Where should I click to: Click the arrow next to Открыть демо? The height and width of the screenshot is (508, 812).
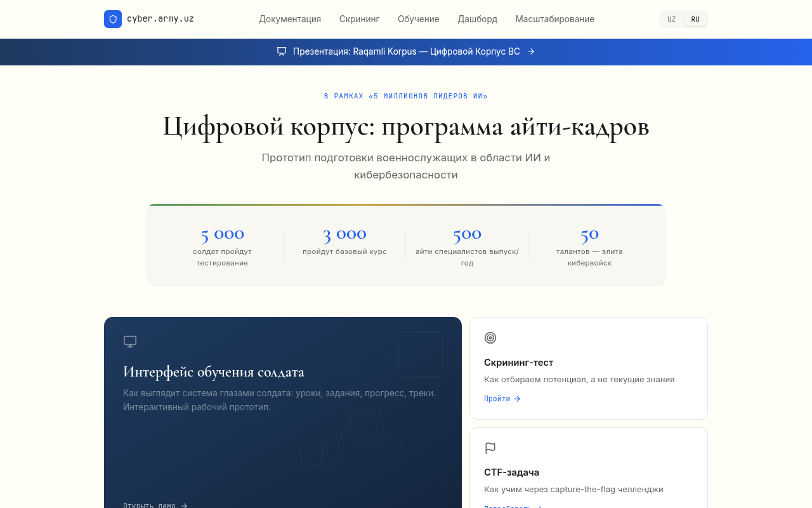pos(184,505)
